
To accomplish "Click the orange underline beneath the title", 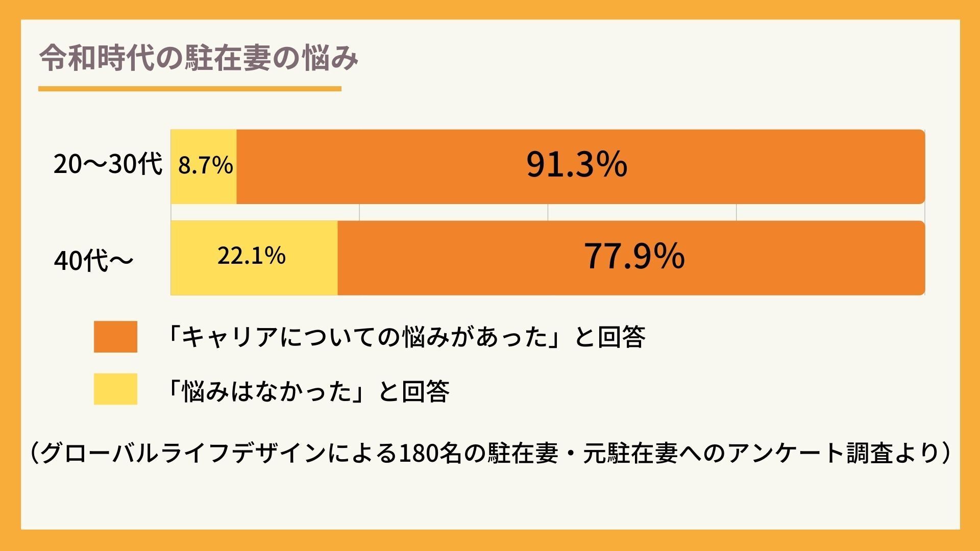I will (189, 89).
